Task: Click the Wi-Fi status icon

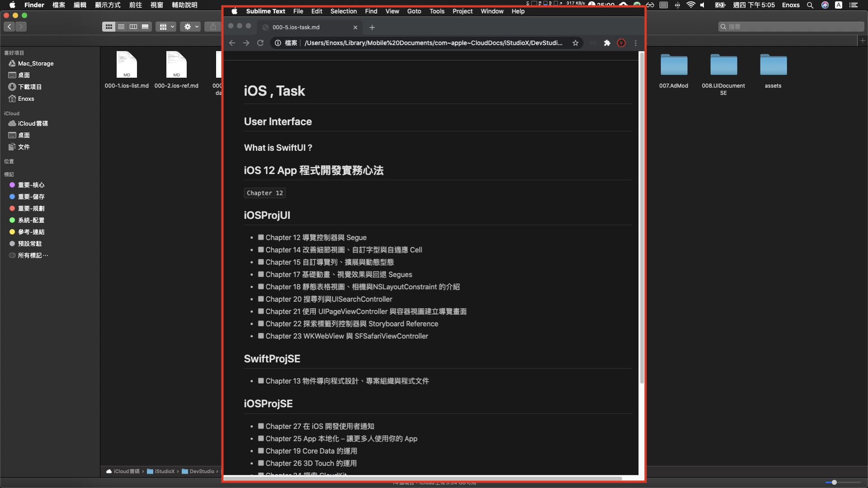Action: [x=691, y=5]
